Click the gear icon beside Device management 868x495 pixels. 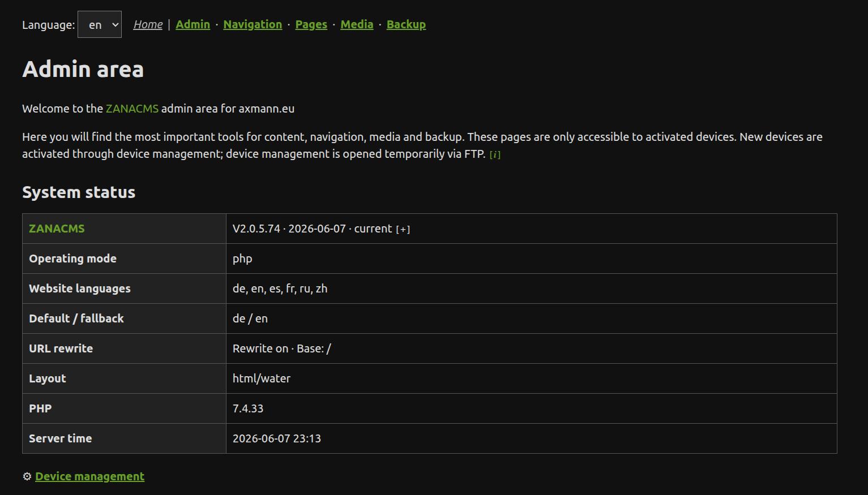[27, 476]
